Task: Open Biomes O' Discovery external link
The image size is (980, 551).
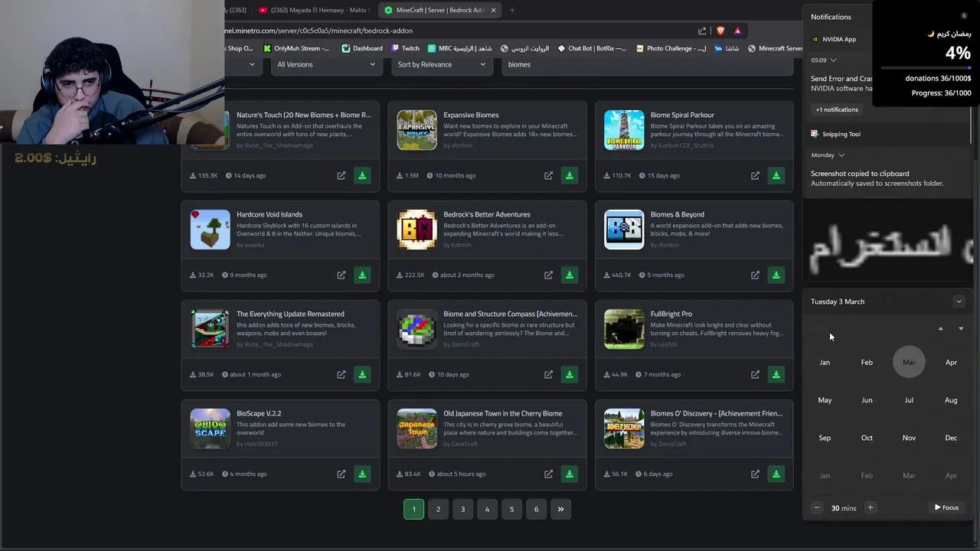Action: (755, 474)
